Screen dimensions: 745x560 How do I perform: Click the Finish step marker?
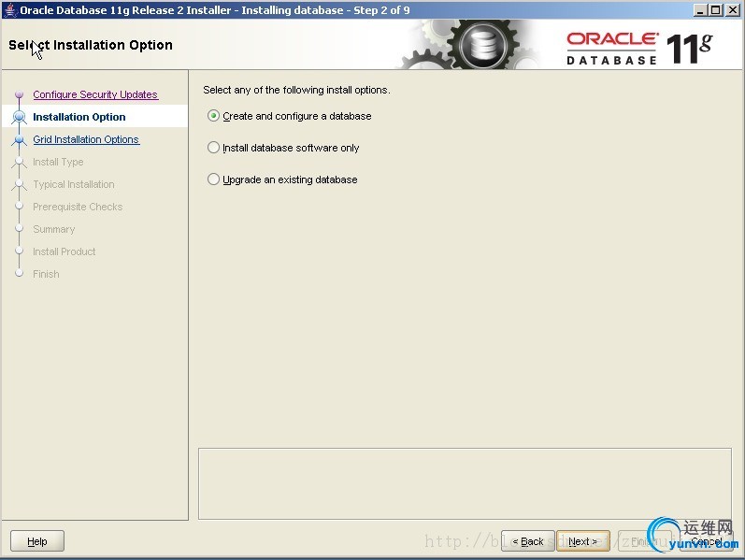(x=19, y=273)
